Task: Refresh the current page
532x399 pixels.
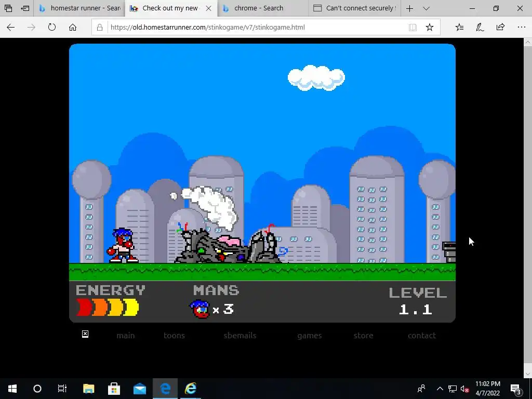Action: [51, 27]
